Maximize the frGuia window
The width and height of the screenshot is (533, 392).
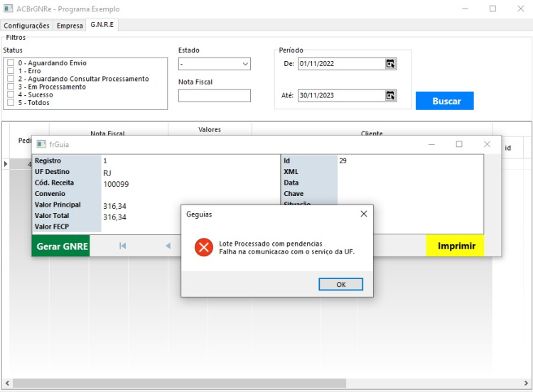click(459, 144)
